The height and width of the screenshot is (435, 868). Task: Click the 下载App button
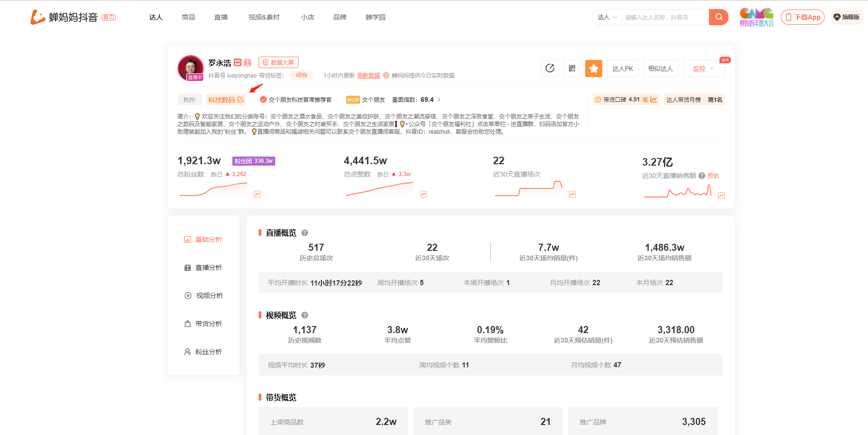point(803,17)
